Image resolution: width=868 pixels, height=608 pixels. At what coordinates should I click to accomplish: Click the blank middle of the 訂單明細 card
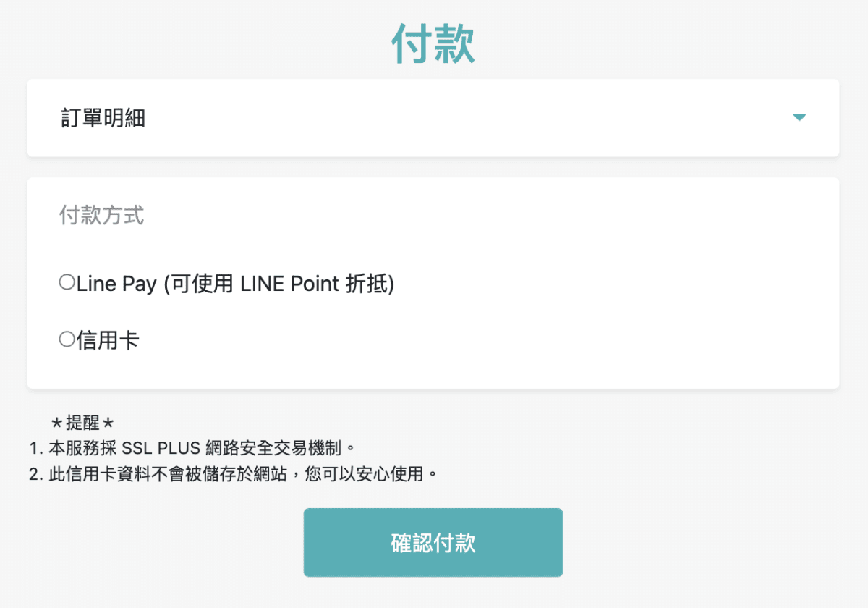448,118
